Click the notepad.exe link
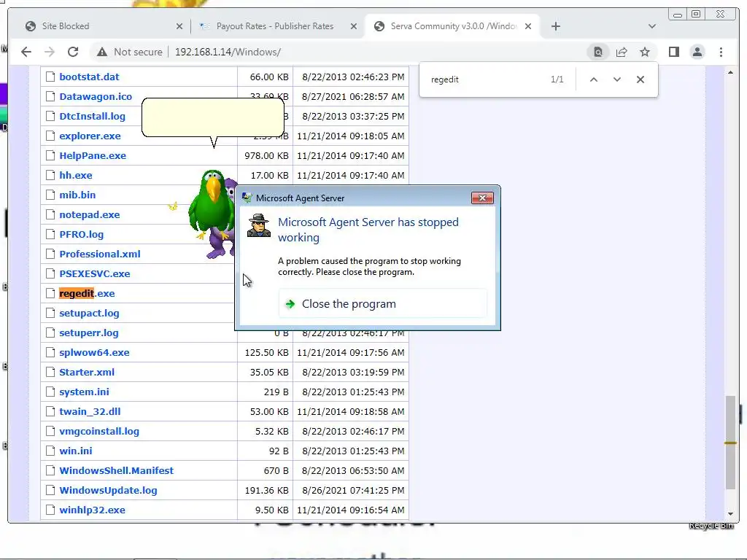747x560 pixels. click(x=89, y=215)
